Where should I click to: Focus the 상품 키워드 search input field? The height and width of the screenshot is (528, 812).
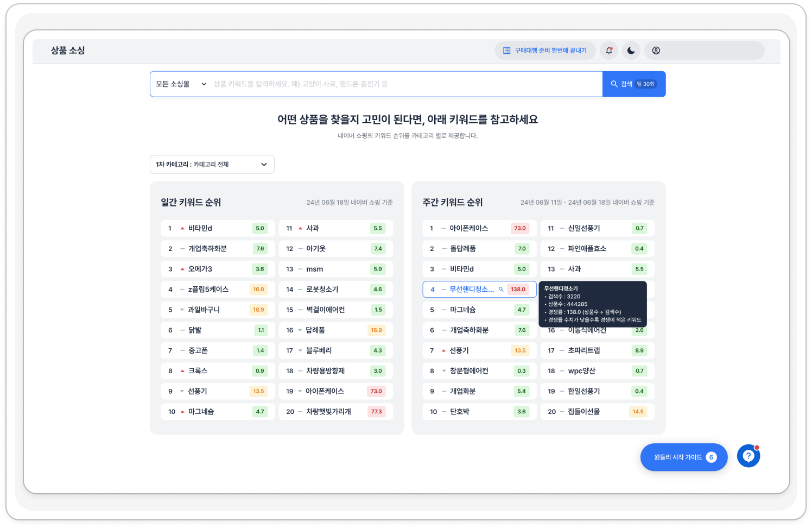[406, 84]
